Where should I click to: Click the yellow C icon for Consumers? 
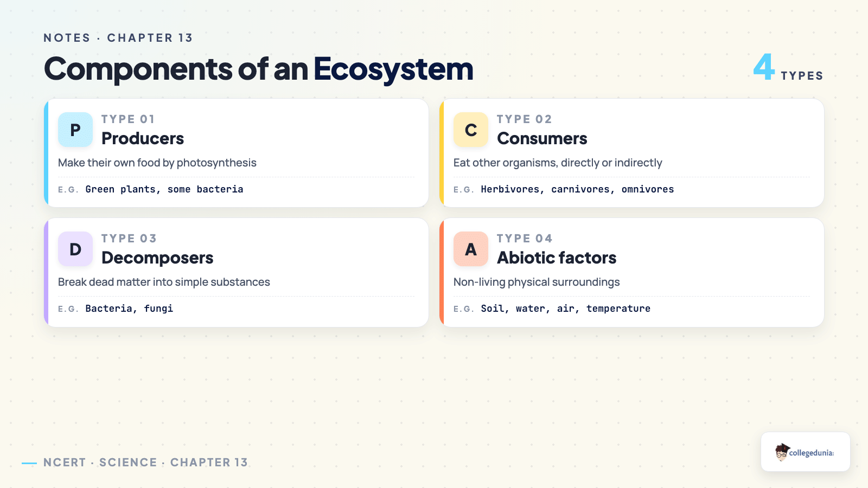471,130
